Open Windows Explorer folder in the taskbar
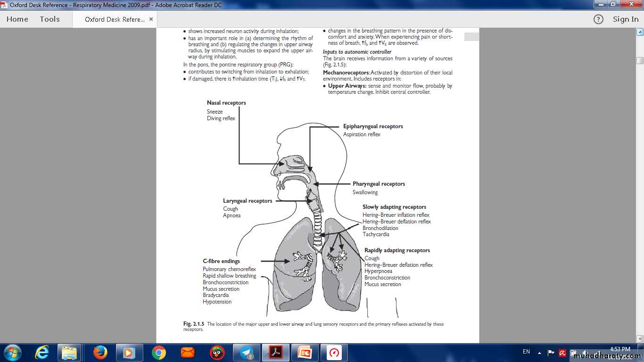This screenshot has height=362, width=644. 70,353
